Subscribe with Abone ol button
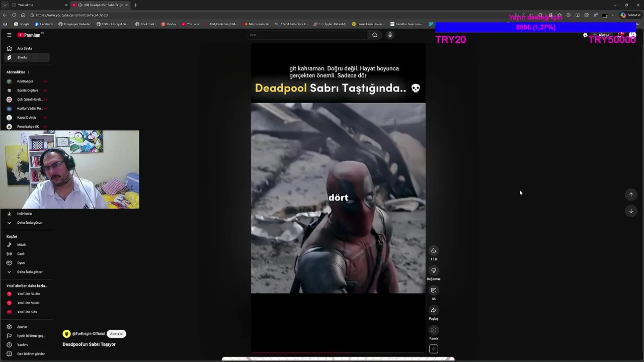Viewport: 644px width, 362px height. [116, 334]
